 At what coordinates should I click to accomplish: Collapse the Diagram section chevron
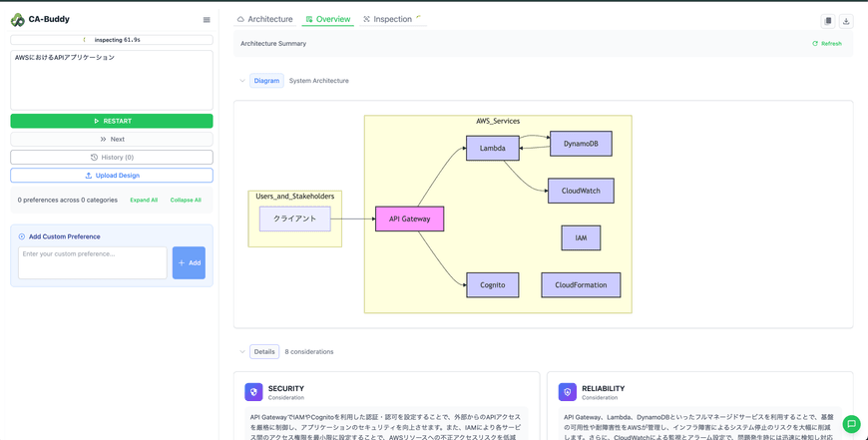(x=242, y=81)
